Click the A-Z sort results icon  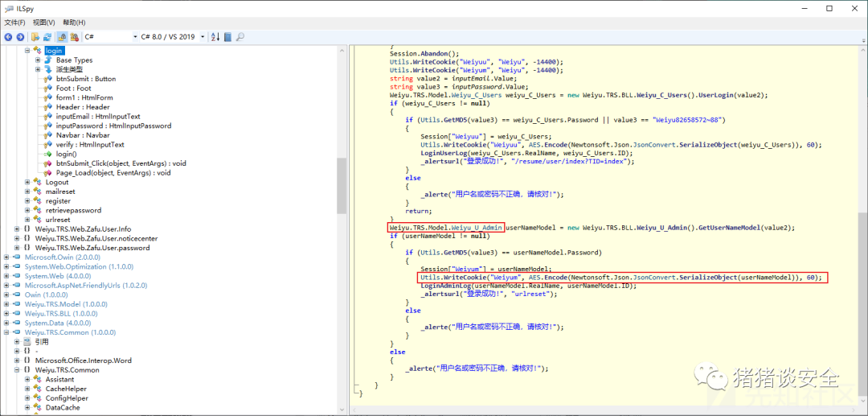[x=215, y=37]
